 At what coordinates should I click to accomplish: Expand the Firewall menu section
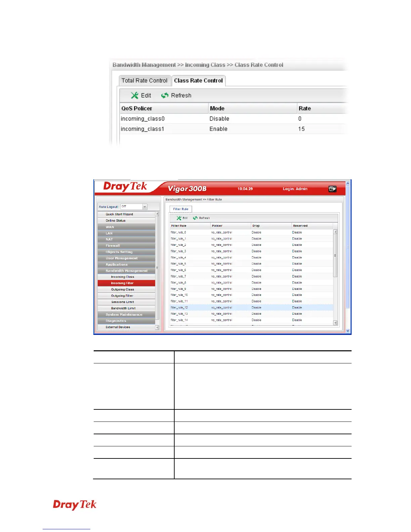[127, 246]
